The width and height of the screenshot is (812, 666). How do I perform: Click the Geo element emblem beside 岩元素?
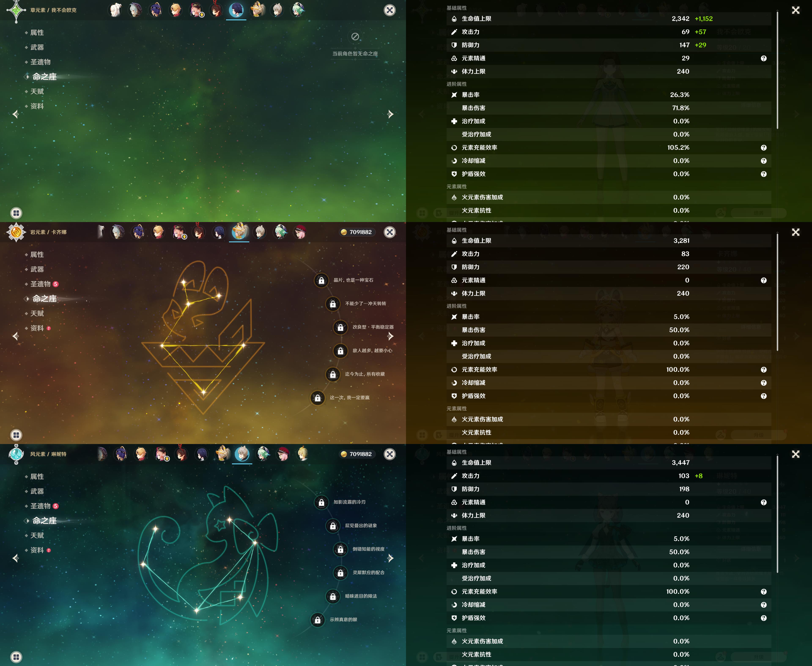16,232
